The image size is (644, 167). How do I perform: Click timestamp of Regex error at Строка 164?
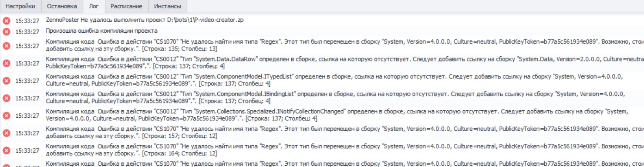[27, 150]
